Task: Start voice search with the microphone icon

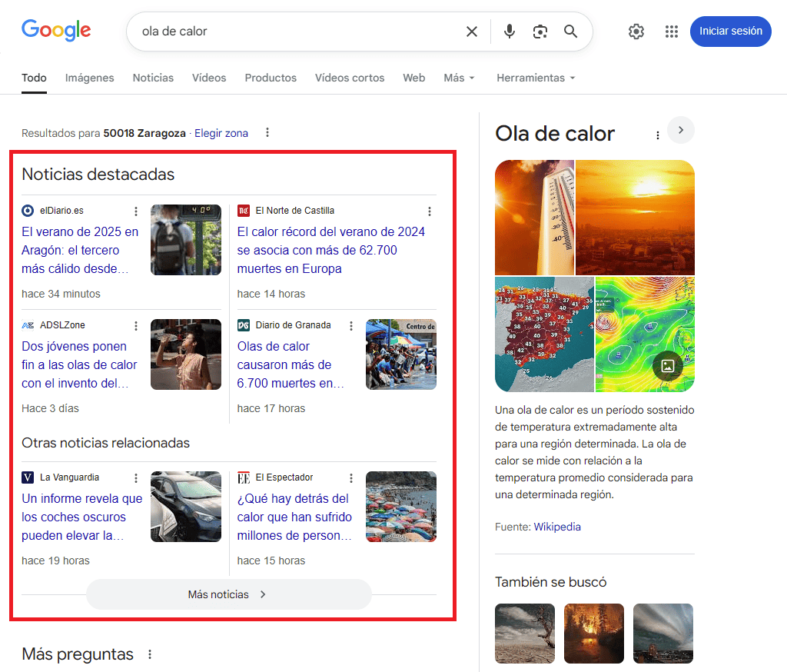Action: point(509,32)
